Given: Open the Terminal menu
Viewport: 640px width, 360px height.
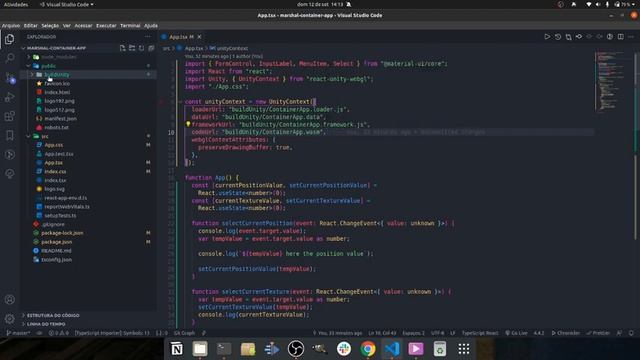Looking at the screenshot, I should [x=130, y=25].
